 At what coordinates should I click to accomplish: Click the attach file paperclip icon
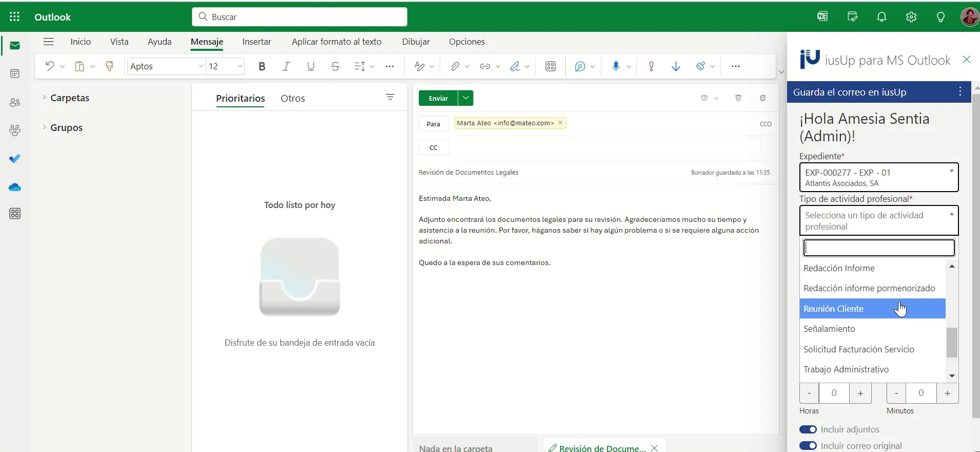pos(455,66)
